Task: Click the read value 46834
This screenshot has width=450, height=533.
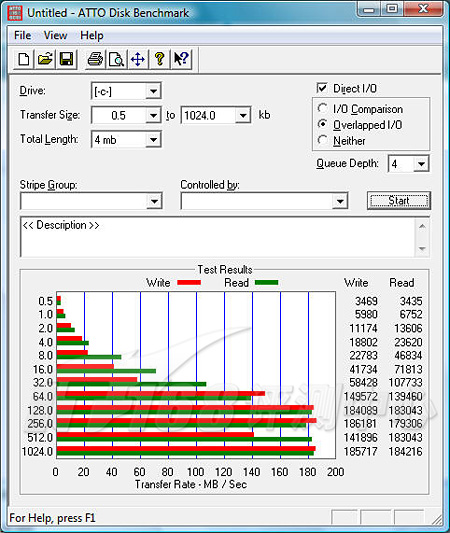Action: (x=408, y=356)
